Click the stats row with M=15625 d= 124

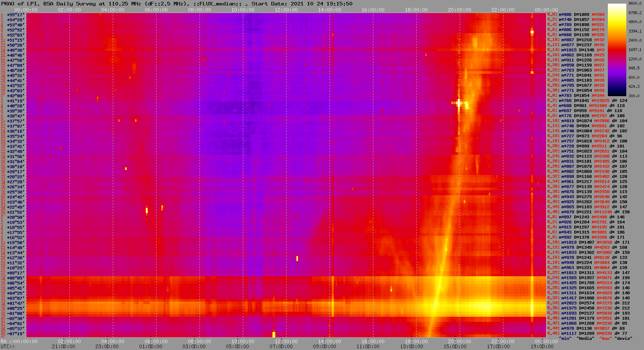click(x=587, y=101)
